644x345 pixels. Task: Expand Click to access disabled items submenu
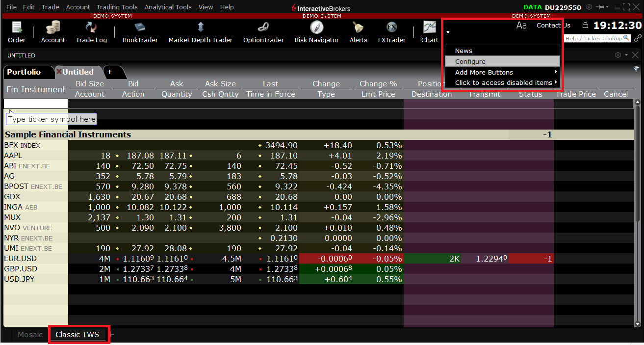pos(502,82)
